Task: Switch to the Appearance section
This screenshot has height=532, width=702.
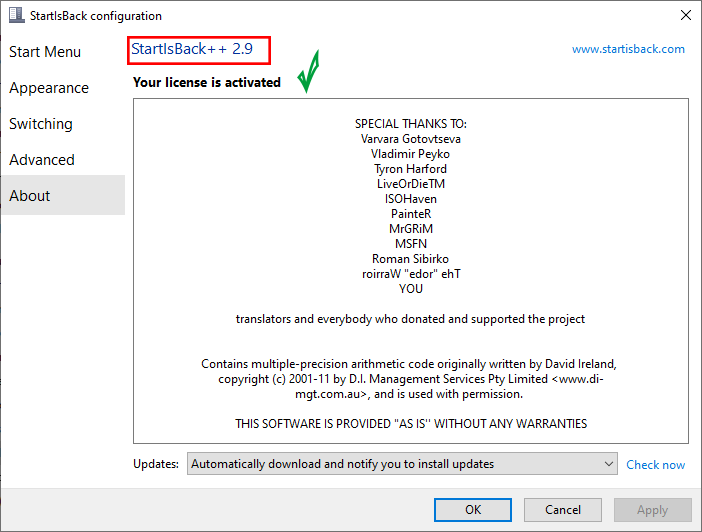Action: click(x=49, y=88)
